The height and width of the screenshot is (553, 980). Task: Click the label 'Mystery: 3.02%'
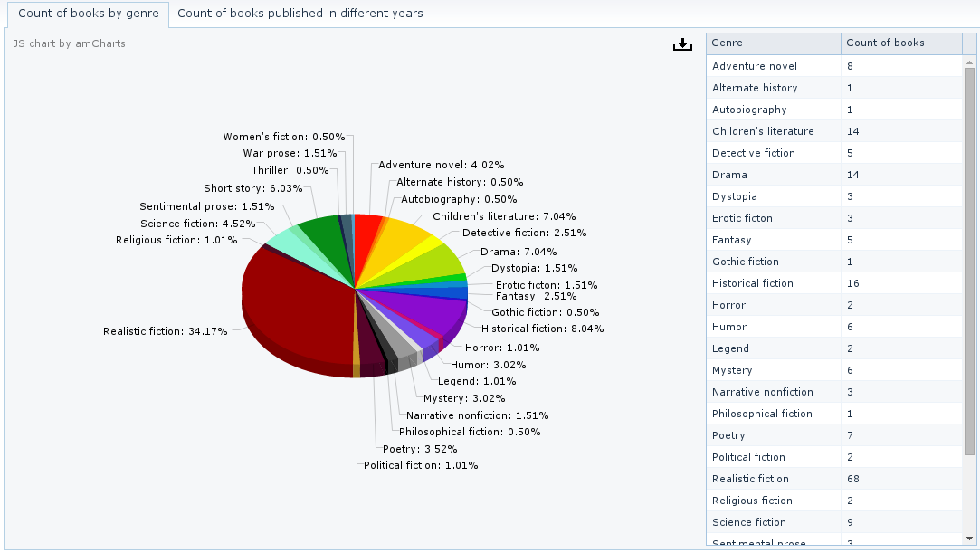pos(464,398)
